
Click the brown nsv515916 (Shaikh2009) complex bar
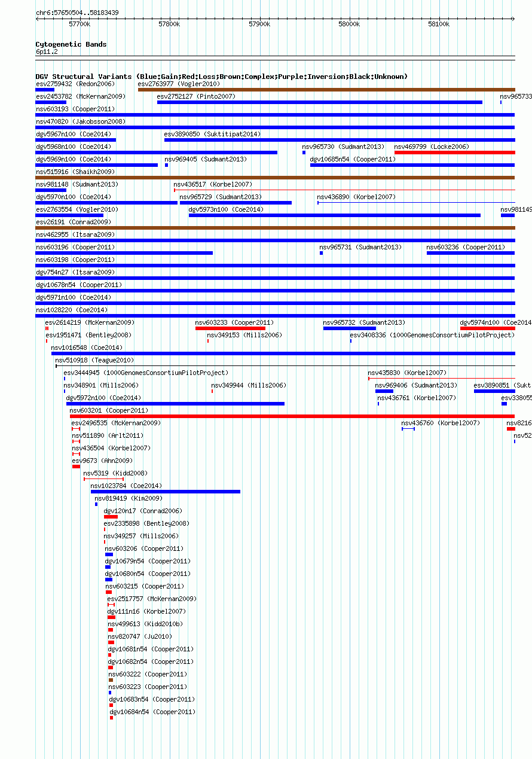[275, 178]
